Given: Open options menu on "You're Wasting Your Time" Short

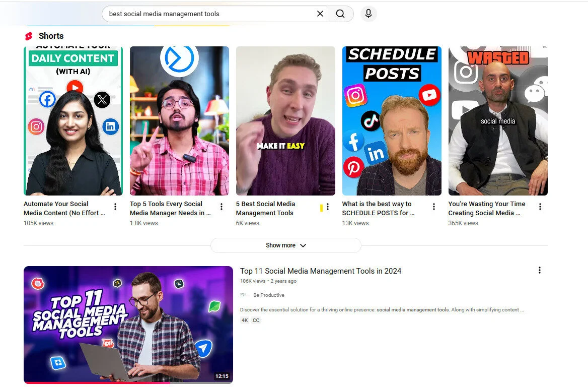Looking at the screenshot, I should (x=540, y=206).
